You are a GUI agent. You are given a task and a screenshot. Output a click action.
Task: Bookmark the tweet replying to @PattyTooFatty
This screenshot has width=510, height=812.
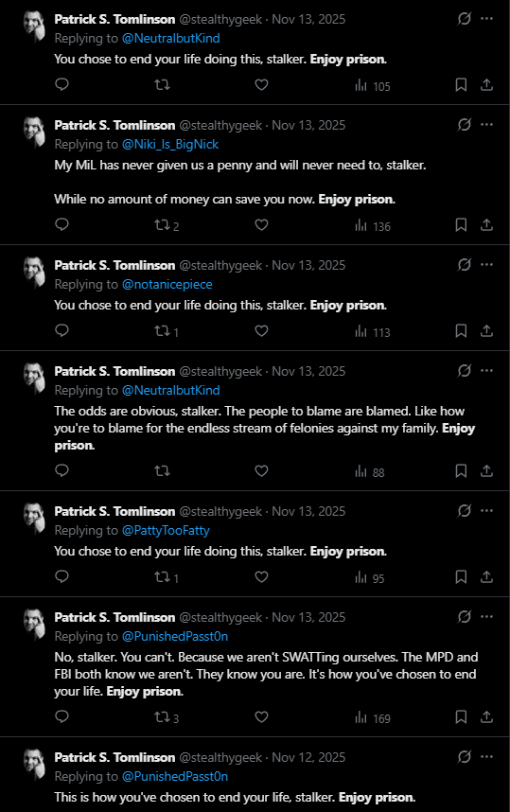[461, 577]
